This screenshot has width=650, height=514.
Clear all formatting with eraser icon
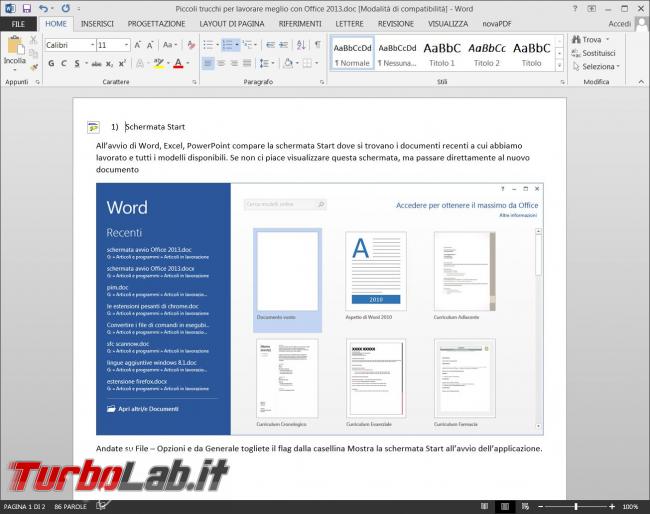click(191, 45)
